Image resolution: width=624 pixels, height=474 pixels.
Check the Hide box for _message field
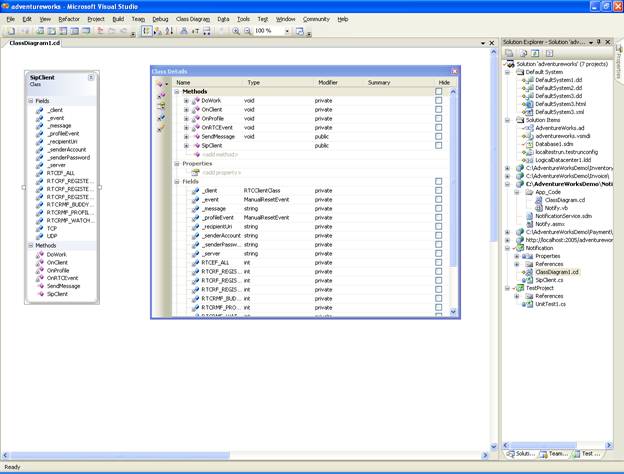[x=439, y=209]
